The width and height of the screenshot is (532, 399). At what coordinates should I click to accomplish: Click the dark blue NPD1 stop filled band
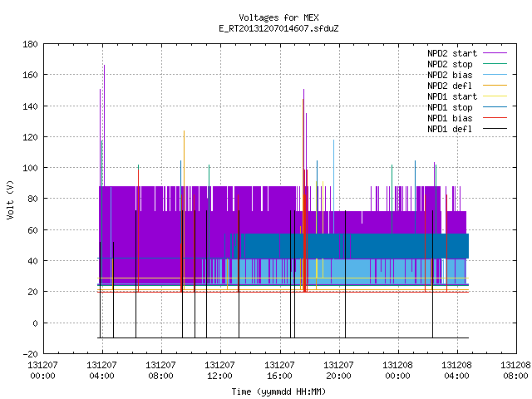(357, 246)
